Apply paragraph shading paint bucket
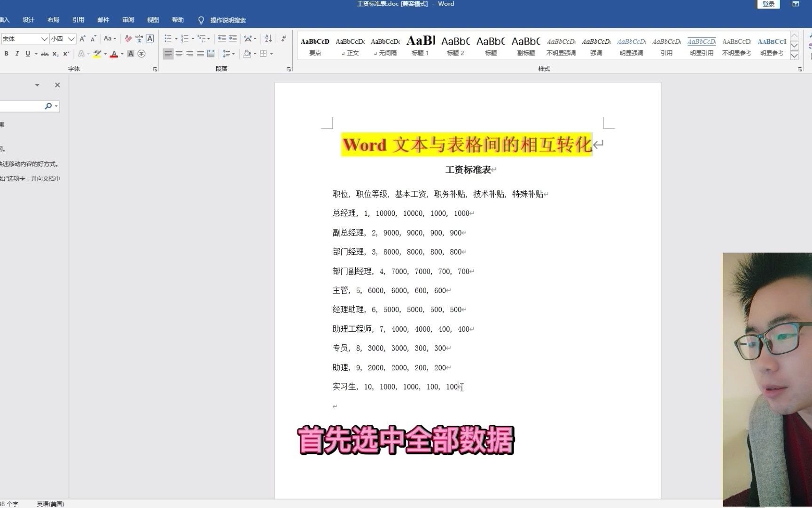812x508 pixels. coord(247,54)
